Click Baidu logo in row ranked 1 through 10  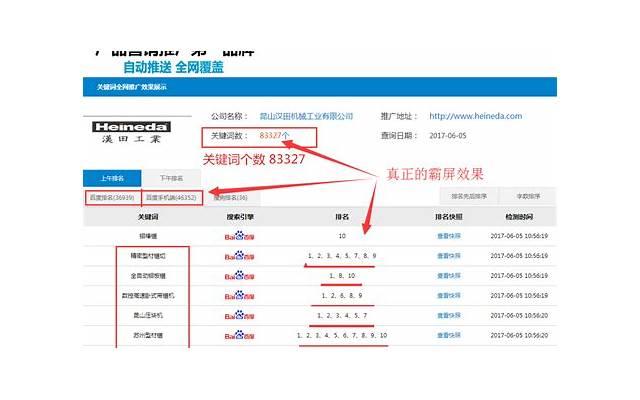(x=239, y=336)
